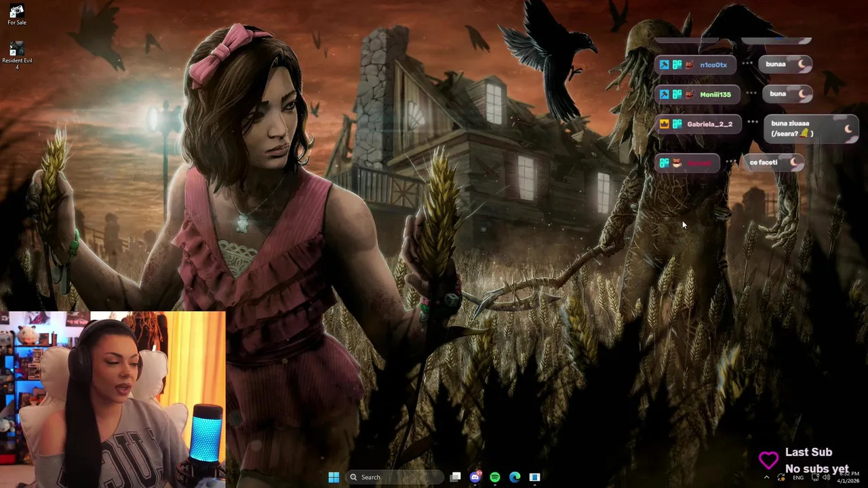
Task: Click the 'No subs yet' label
Action: [x=817, y=469]
